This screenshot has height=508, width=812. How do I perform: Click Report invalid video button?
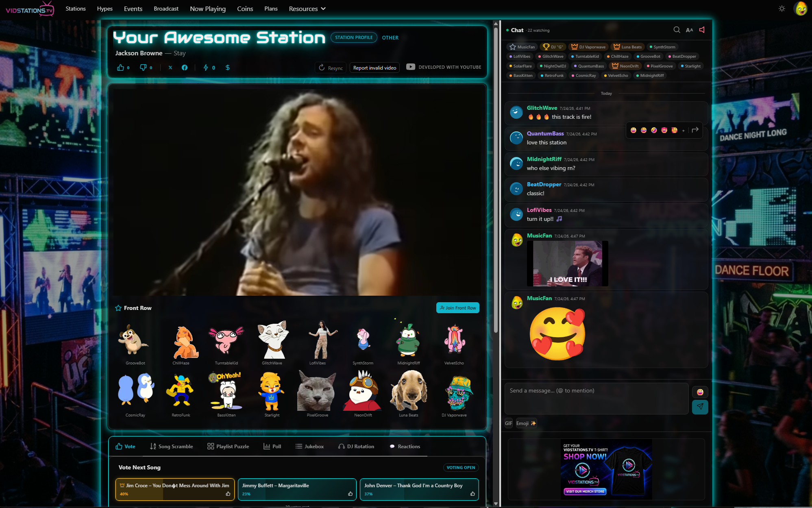click(x=374, y=68)
